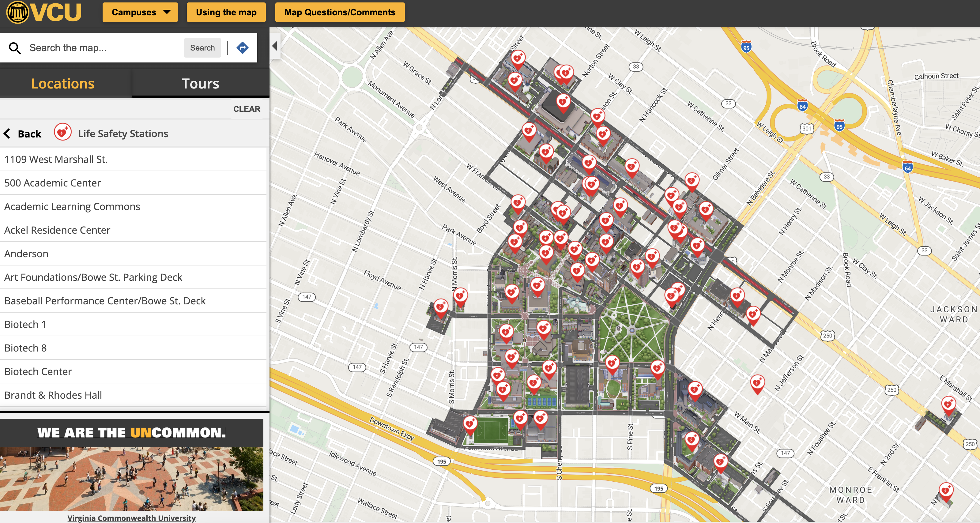
Task: Click the safety marker on the parking lot west of N Morris St.
Action: pyautogui.click(x=441, y=308)
